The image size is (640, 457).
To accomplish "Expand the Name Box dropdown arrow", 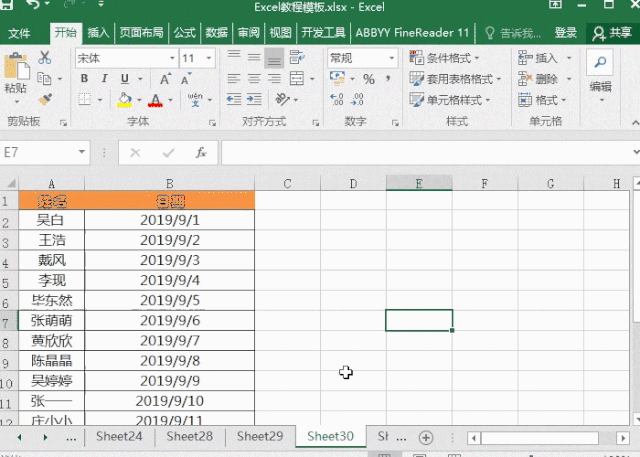I will pyautogui.click(x=82, y=152).
